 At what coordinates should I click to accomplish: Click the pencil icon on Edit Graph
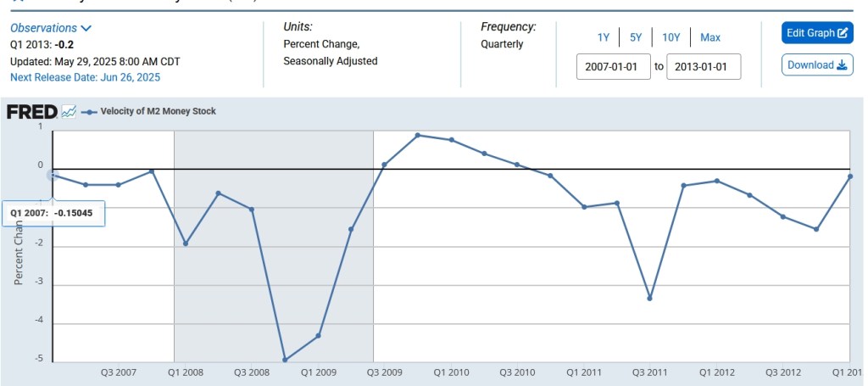click(843, 33)
